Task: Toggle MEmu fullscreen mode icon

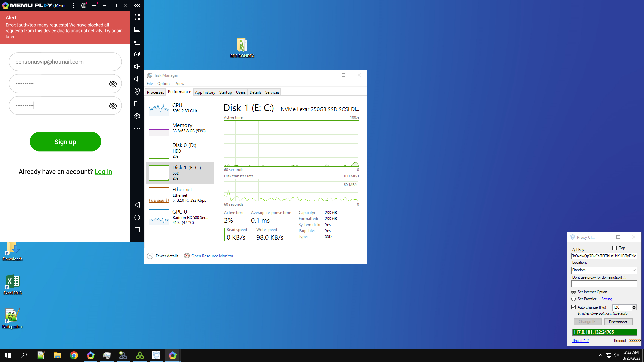Action: [137, 17]
